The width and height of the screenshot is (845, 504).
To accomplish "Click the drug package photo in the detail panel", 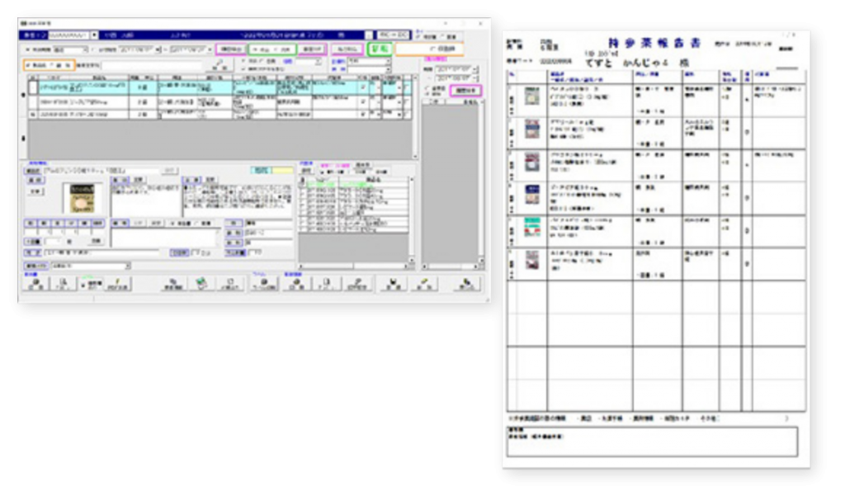I will pyautogui.click(x=83, y=198).
